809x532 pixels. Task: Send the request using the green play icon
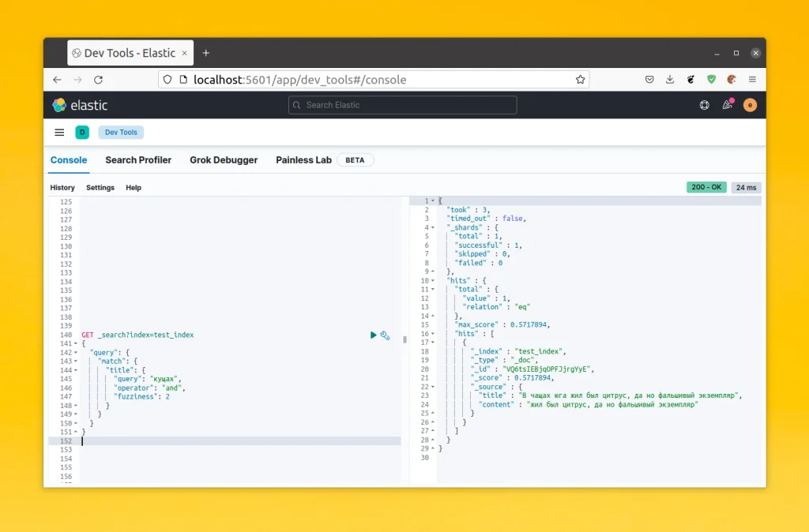pos(373,335)
